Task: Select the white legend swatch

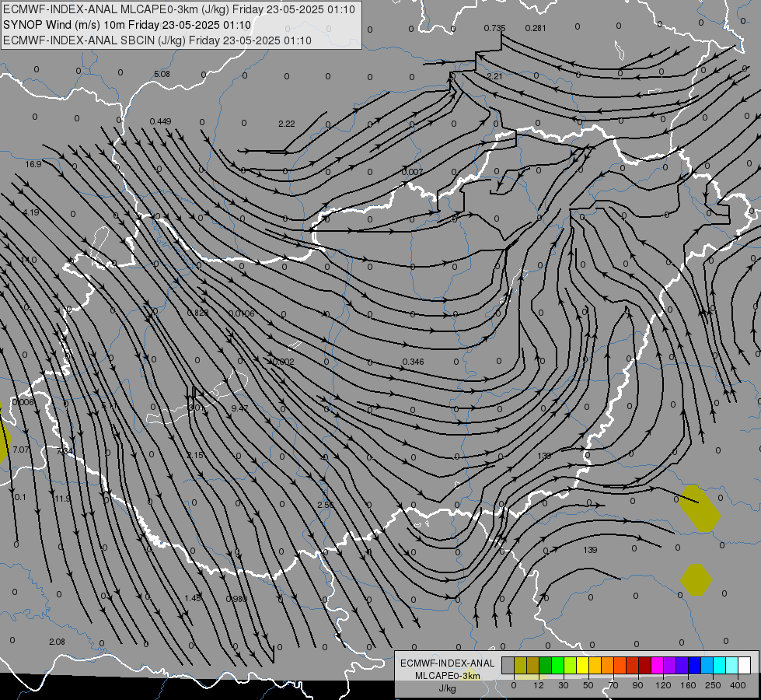Action: (x=745, y=665)
